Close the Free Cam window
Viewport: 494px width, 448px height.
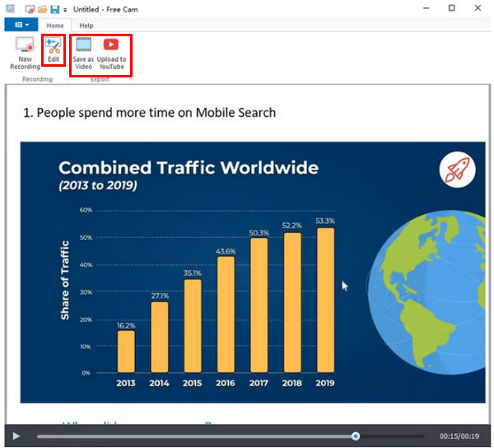478,8
